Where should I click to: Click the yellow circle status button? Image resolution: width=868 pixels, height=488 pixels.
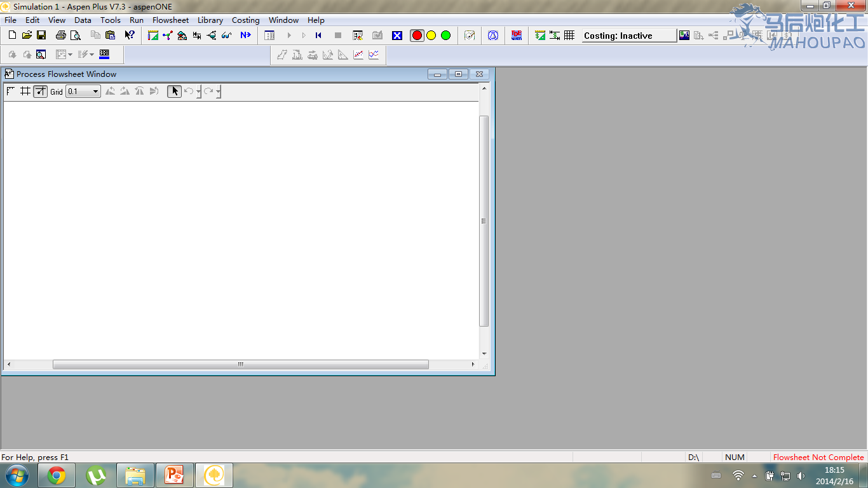(x=431, y=36)
